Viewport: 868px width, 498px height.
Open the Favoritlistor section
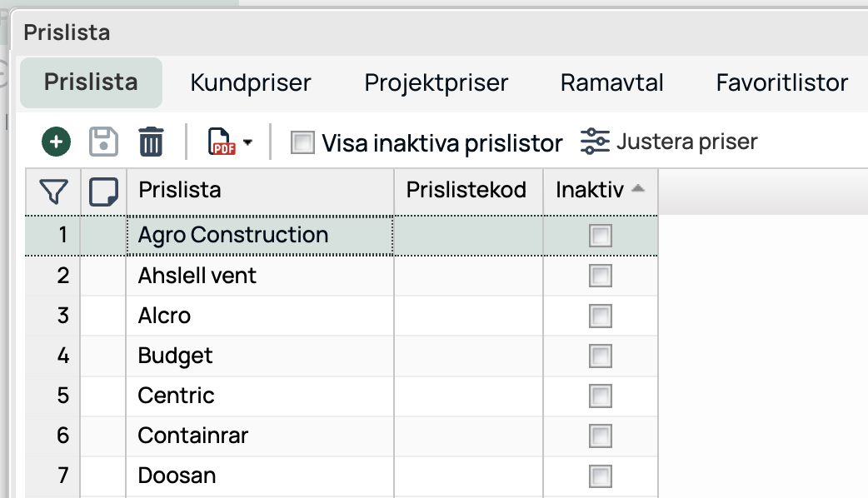[x=781, y=82]
